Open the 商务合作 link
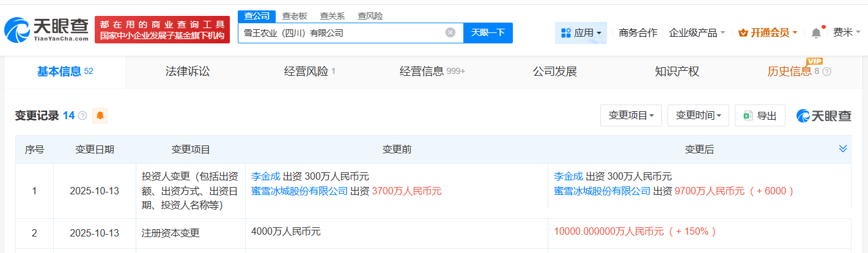Viewport: 868px width, 253px height. point(638,33)
